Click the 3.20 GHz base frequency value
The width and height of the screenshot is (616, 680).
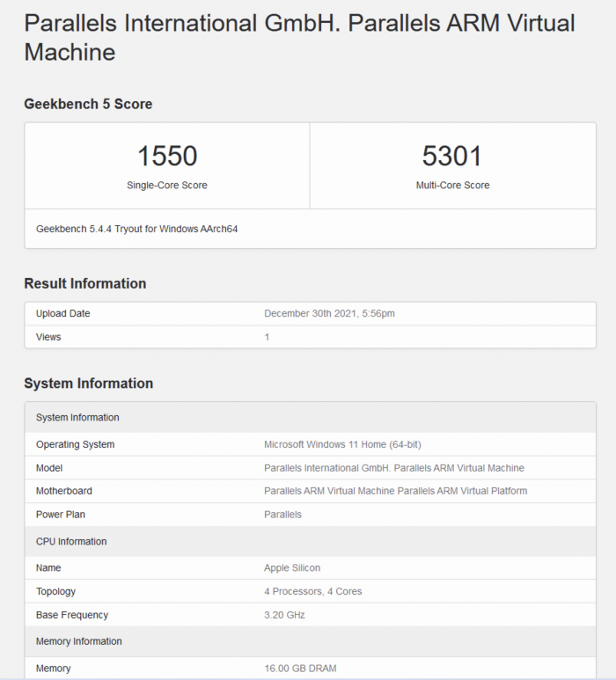(284, 615)
